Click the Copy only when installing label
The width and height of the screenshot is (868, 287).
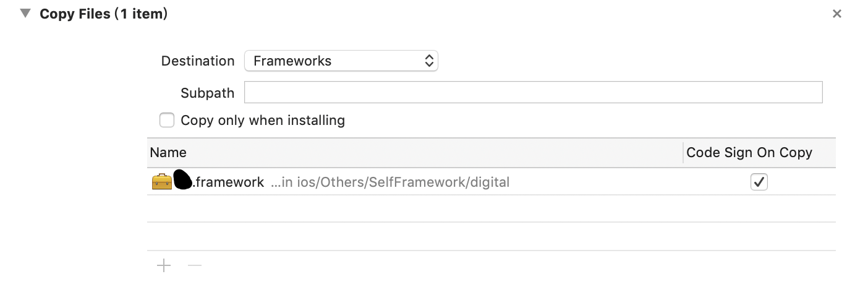click(263, 120)
